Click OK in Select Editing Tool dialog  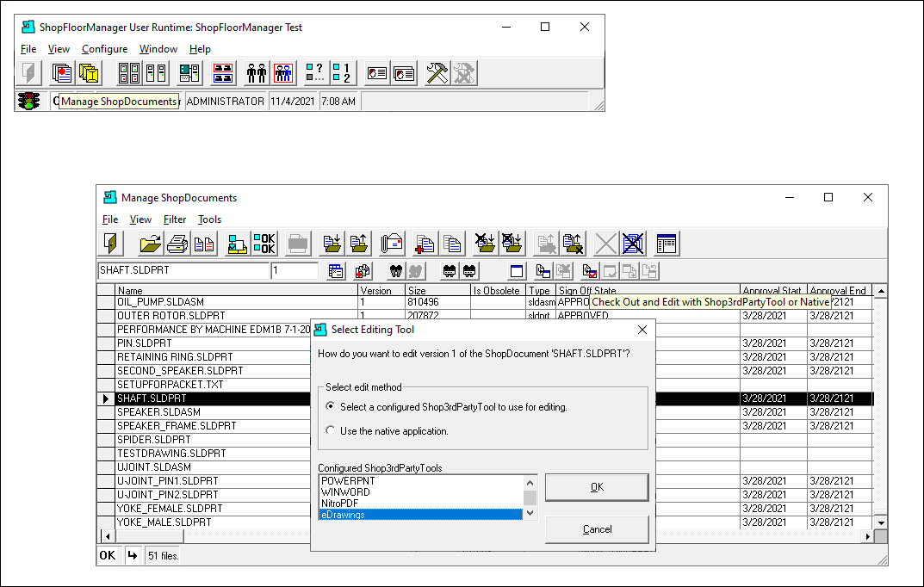pos(597,487)
